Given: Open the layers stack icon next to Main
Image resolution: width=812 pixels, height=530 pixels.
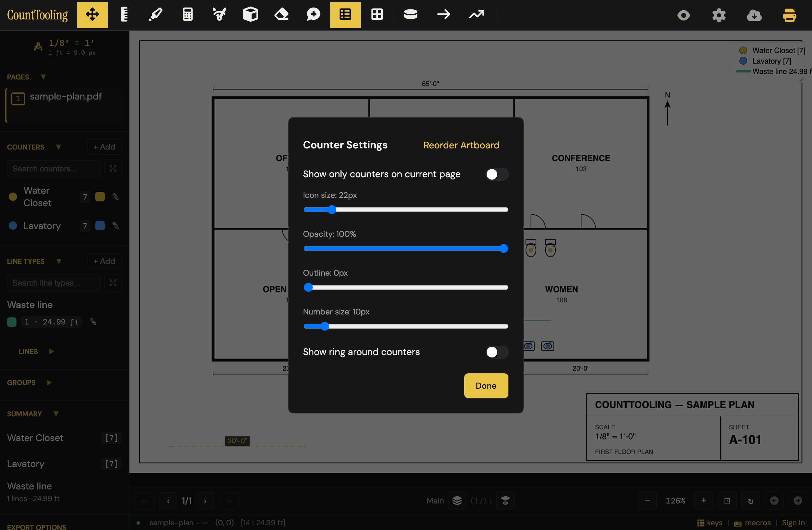Looking at the screenshot, I should pos(457,501).
